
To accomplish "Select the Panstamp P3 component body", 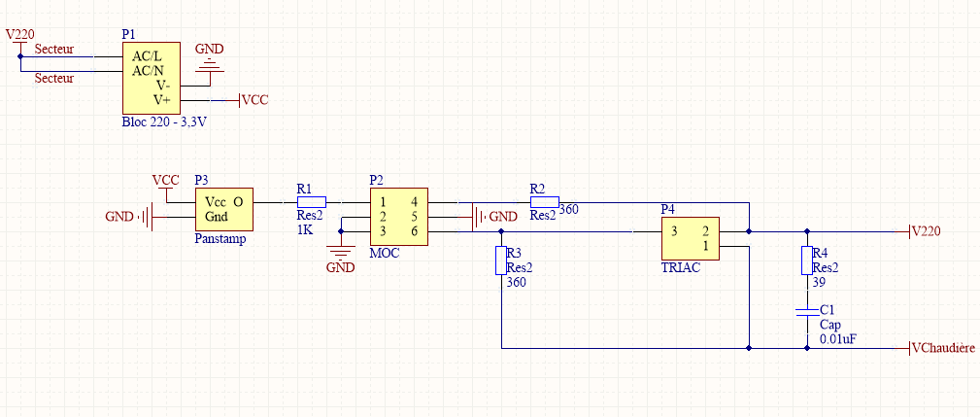I will click(224, 209).
